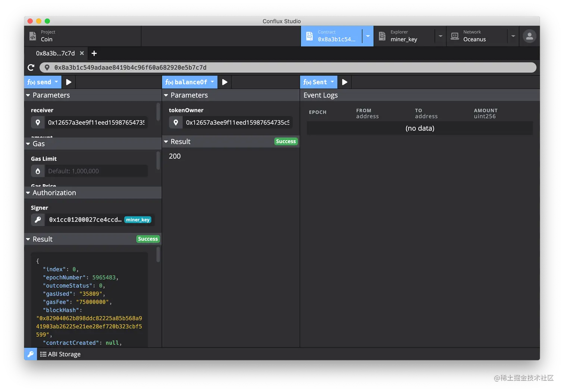Run the Sent event query play button
This screenshot has width=564, height=392.
pos(345,82)
